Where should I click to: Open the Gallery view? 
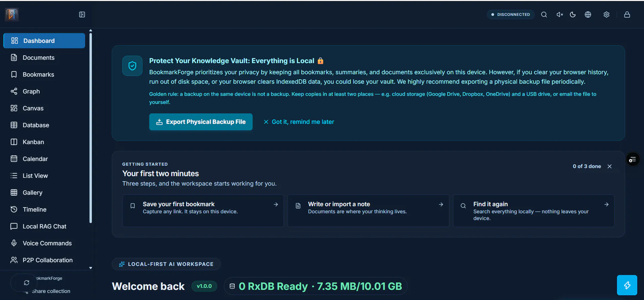click(x=44, y=193)
